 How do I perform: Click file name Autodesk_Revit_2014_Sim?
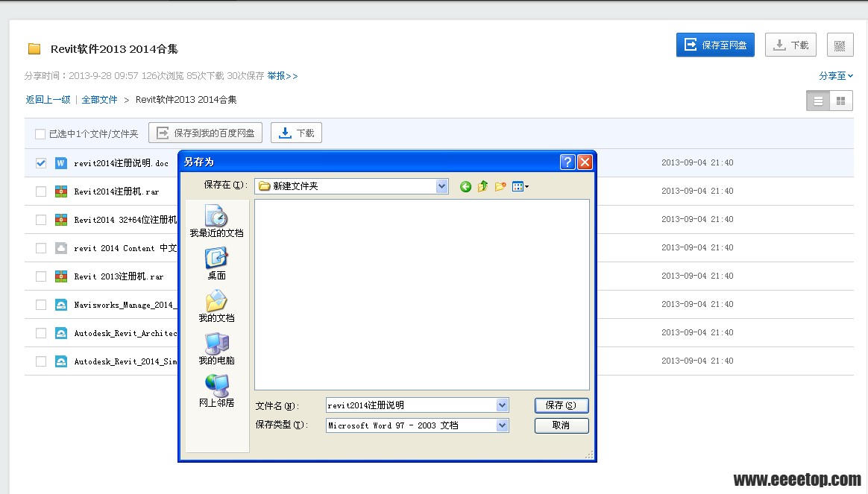point(126,361)
